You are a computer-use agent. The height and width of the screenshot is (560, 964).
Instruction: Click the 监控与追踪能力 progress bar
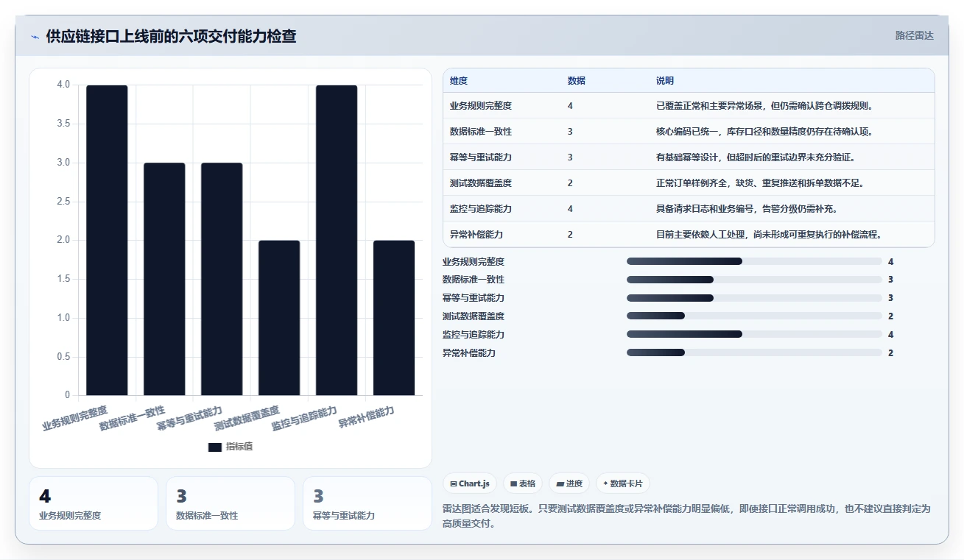click(754, 335)
